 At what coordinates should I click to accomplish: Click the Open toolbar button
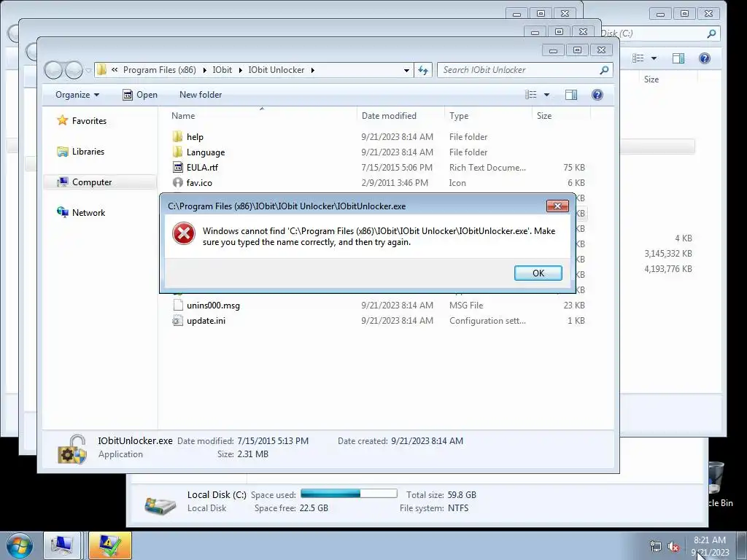140,95
